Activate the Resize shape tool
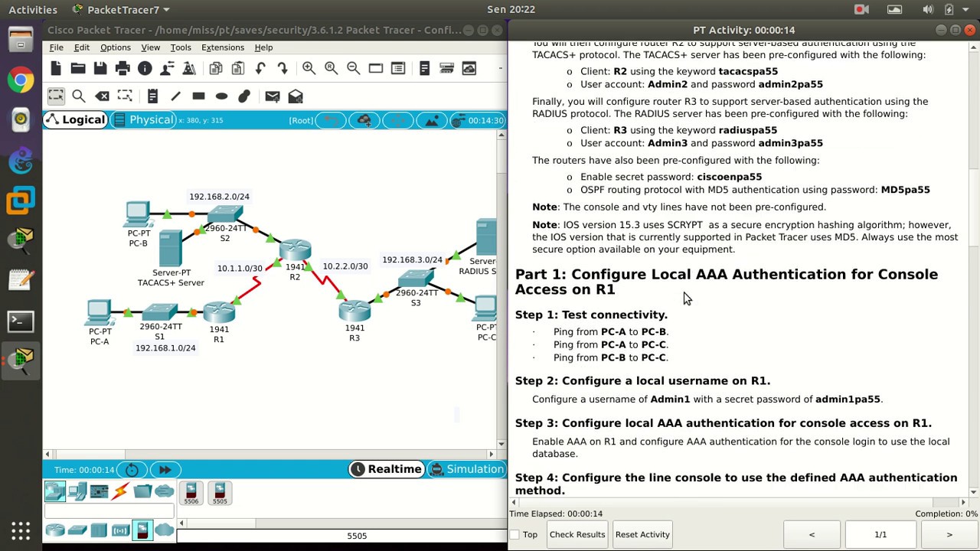980x551 pixels. click(125, 96)
